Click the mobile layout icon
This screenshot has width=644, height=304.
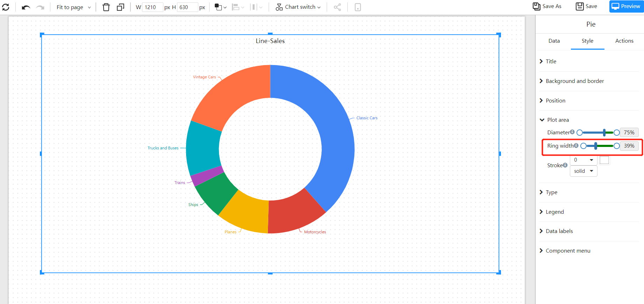click(358, 7)
